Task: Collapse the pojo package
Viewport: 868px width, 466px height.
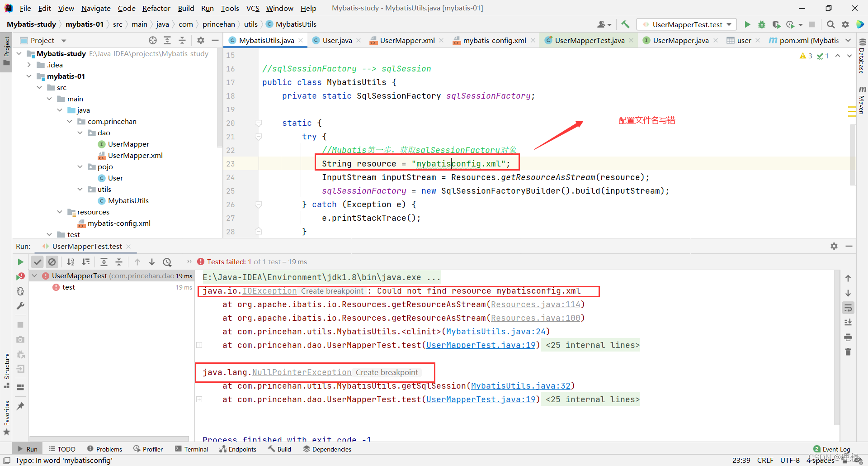Action: pos(80,166)
